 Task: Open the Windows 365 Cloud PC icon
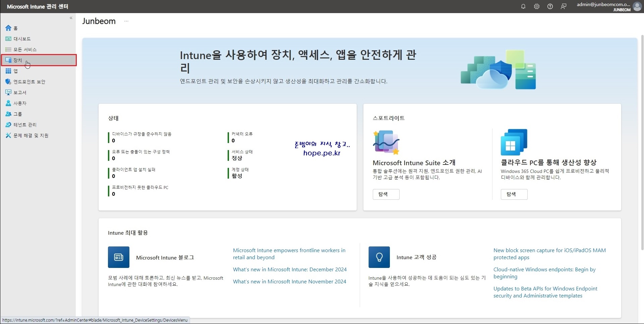(x=514, y=142)
